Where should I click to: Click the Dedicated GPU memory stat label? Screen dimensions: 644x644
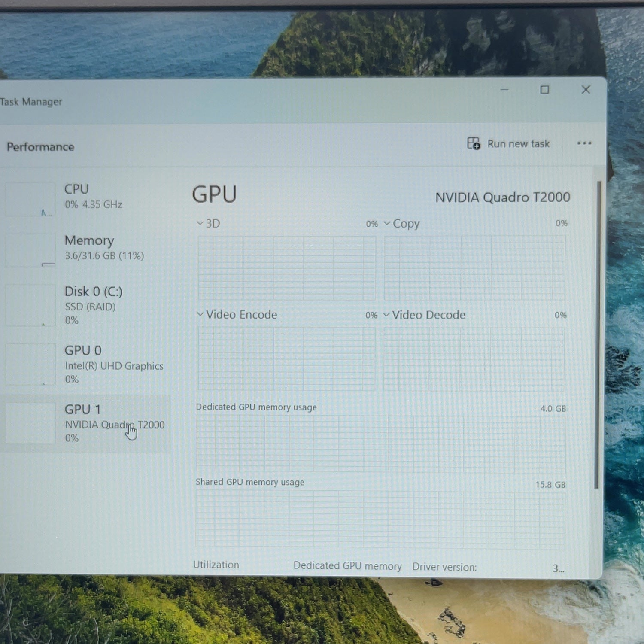click(x=347, y=566)
